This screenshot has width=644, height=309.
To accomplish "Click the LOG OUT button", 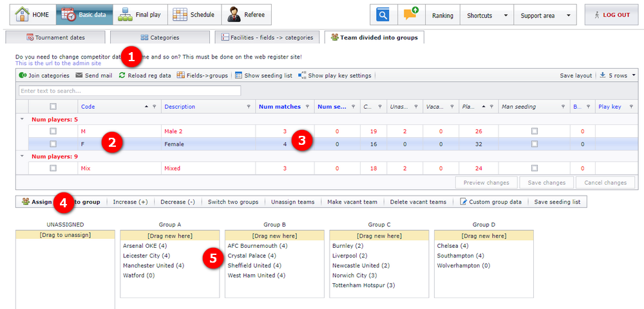I will coord(612,15).
